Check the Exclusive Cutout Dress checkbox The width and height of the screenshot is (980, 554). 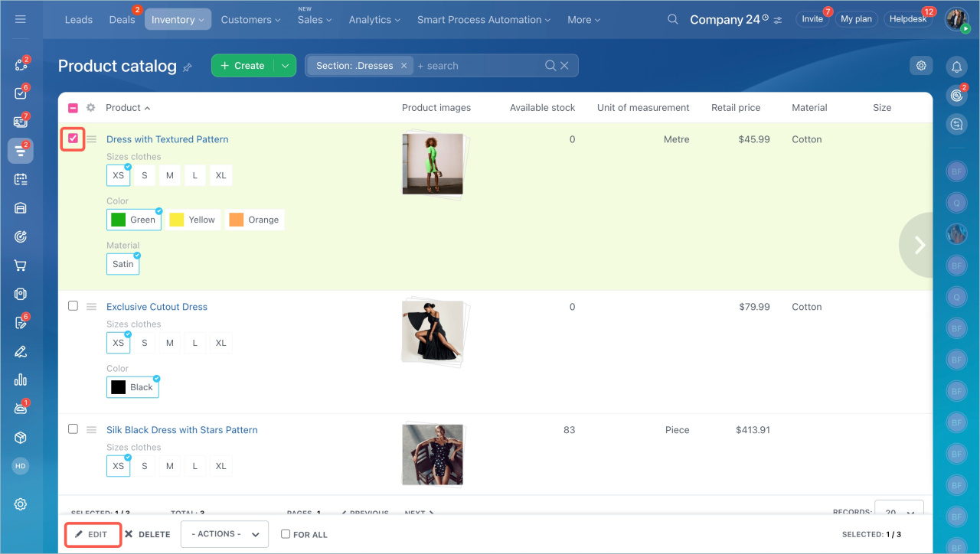(73, 305)
